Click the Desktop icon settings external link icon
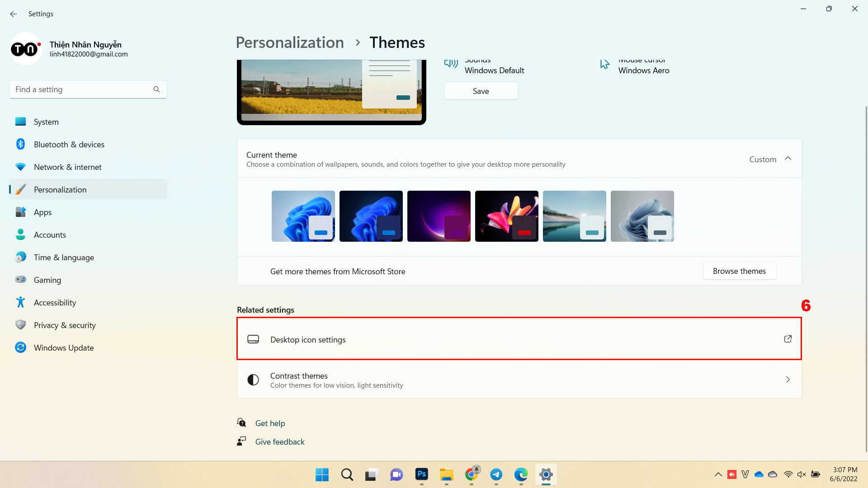The image size is (868, 488). (x=788, y=339)
